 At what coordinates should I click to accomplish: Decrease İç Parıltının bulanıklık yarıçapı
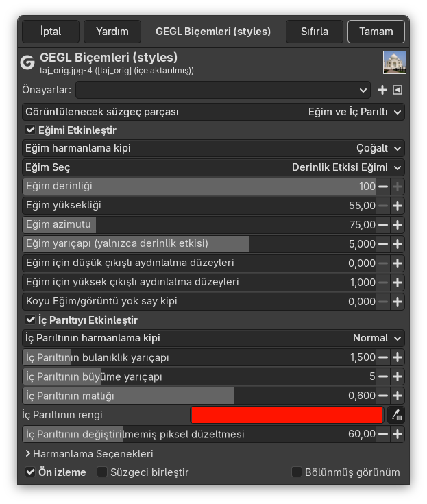coord(383,357)
